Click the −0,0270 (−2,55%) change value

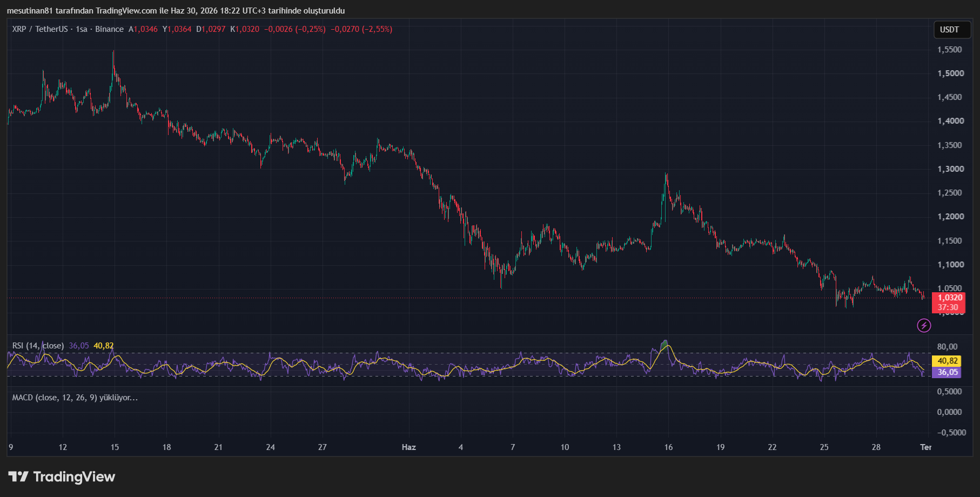(361, 29)
